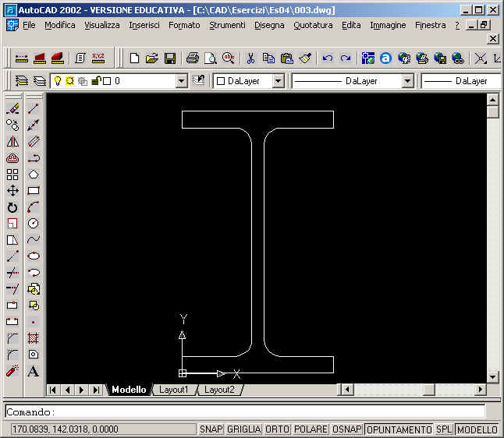Choose the Offset modify tool
The height and width of the screenshot is (438, 504).
pyautogui.click(x=12, y=157)
